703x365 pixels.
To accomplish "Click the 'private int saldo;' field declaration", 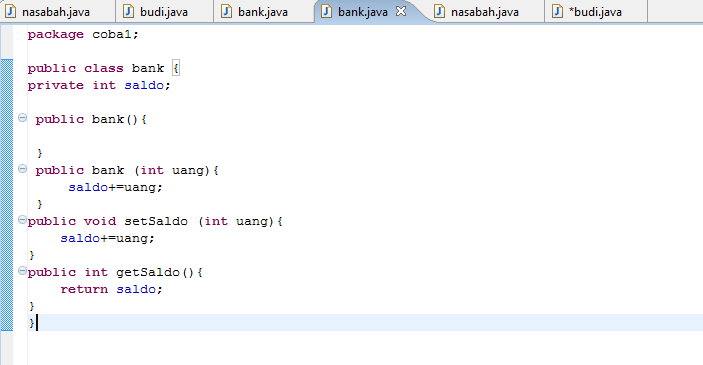I will [99, 86].
